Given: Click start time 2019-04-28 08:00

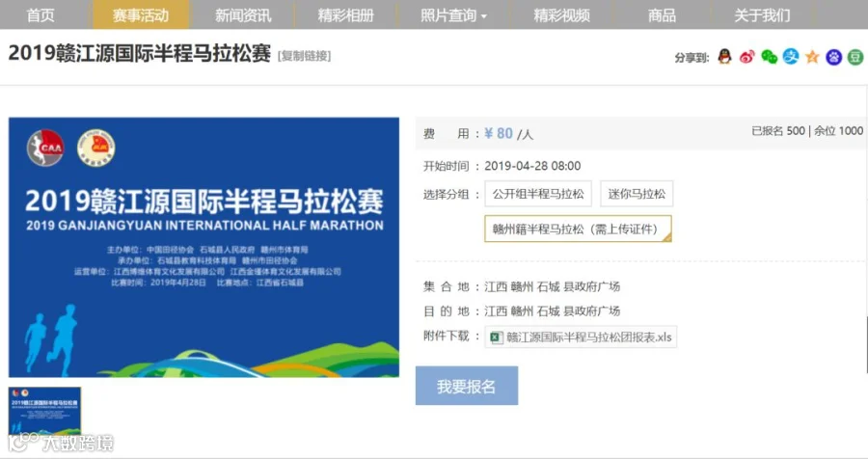Looking at the screenshot, I should click(532, 166).
